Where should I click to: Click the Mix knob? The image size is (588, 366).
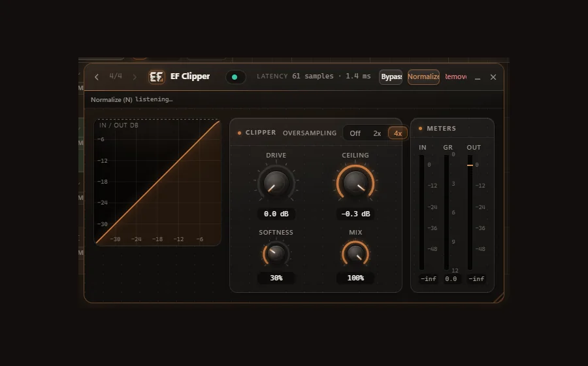pyautogui.click(x=355, y=254)
